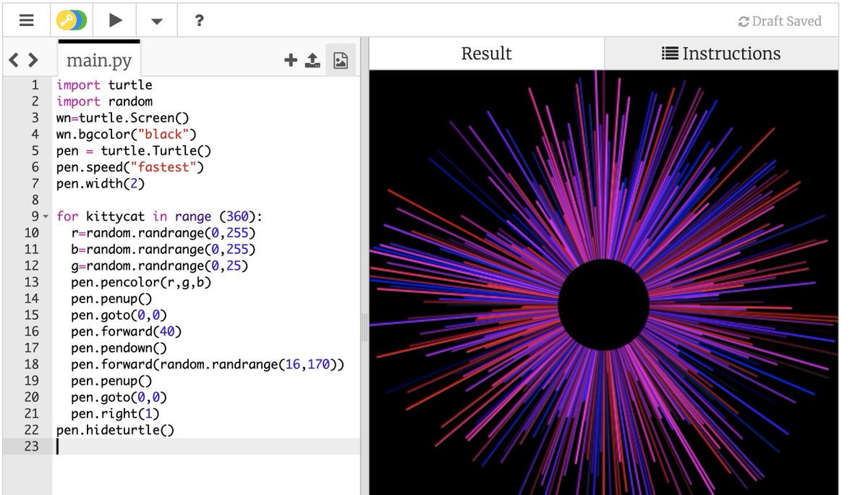Screen dimensions: 868x495
Task: Open the hamburger main menu
Action: (27, 20)
